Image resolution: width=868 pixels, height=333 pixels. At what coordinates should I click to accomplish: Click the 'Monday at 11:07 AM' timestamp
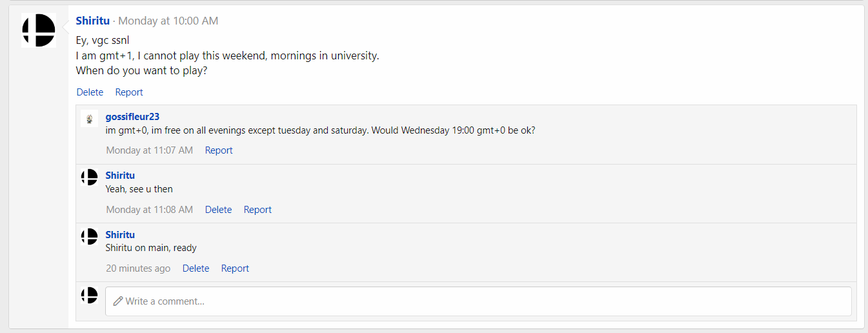coord(150,150)
